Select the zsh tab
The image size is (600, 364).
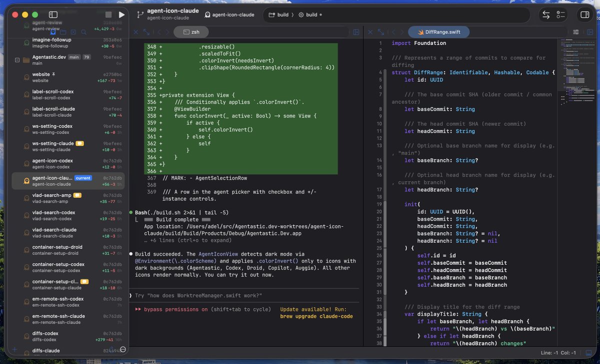(x=191, y=32)
